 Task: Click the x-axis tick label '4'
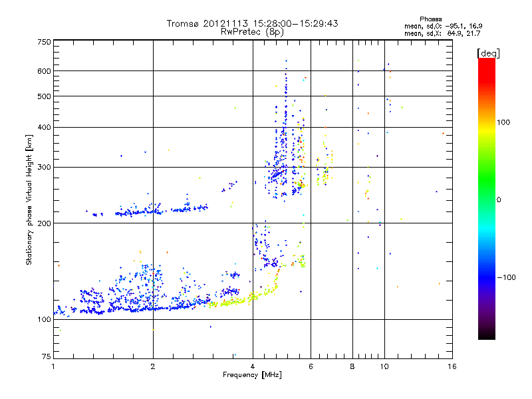(253, 366)
